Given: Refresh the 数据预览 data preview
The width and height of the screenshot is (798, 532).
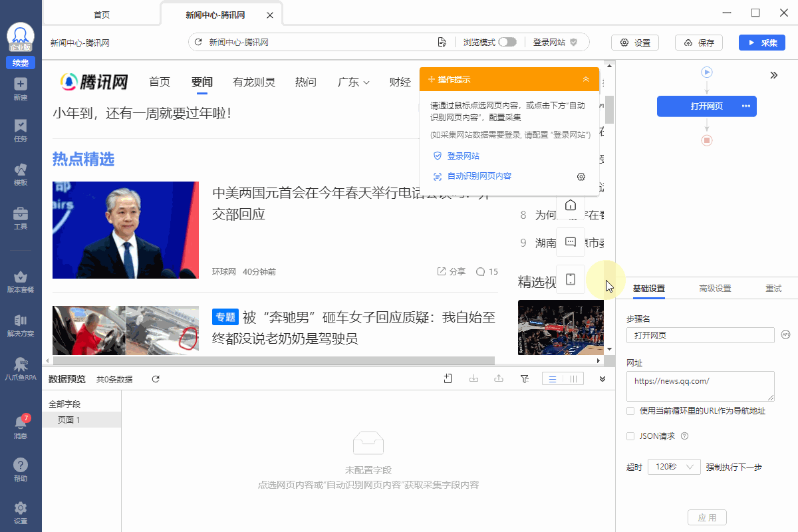Looking at the screenshot, I should click(x=156, y=379).
